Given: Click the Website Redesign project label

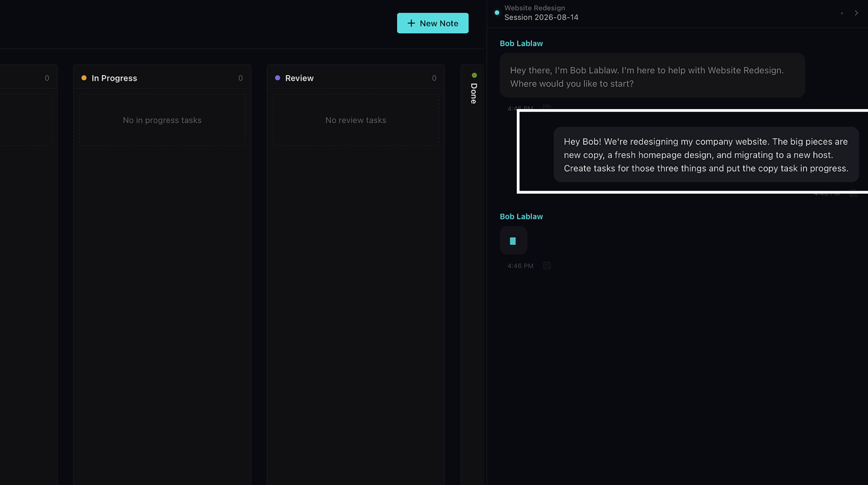Looking at the screenshot, I should click(x=534, y=8).
